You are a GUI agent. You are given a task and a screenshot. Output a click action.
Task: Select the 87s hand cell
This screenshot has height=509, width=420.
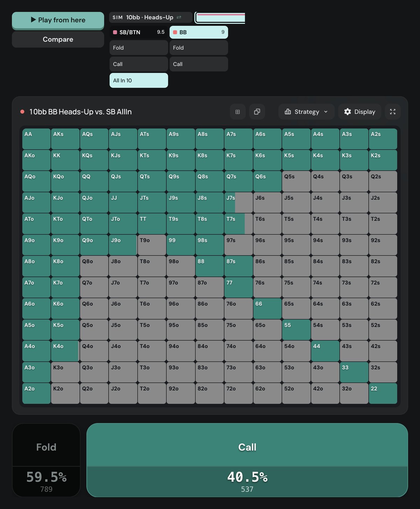pyautogui.click(x=238, y=266)
